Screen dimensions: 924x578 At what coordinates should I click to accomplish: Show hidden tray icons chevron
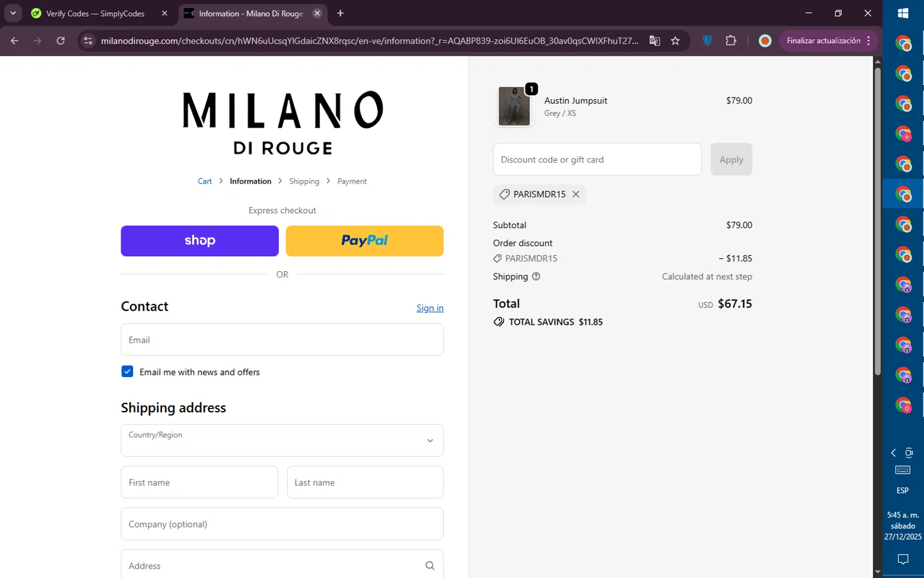(x=893, y=453)
